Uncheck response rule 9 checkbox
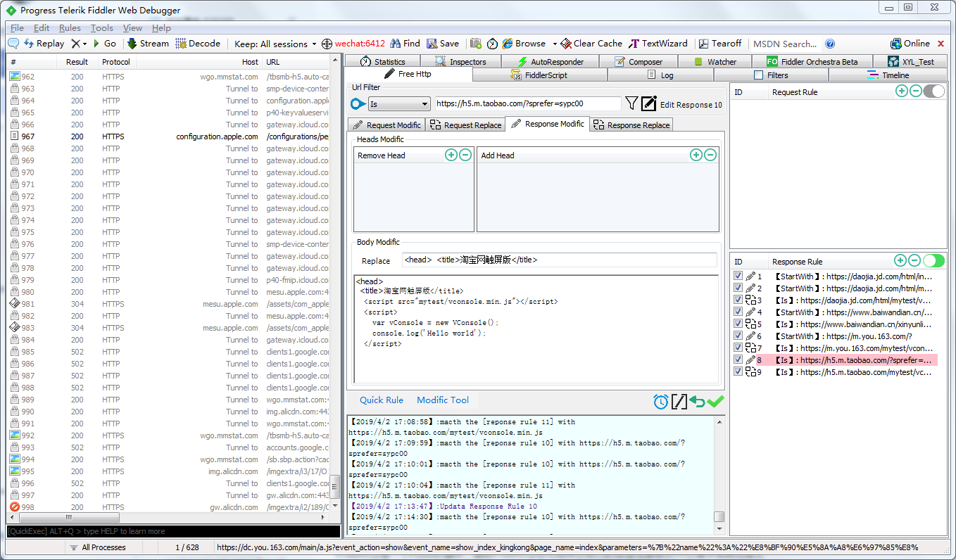 click(x=738, y=371)
